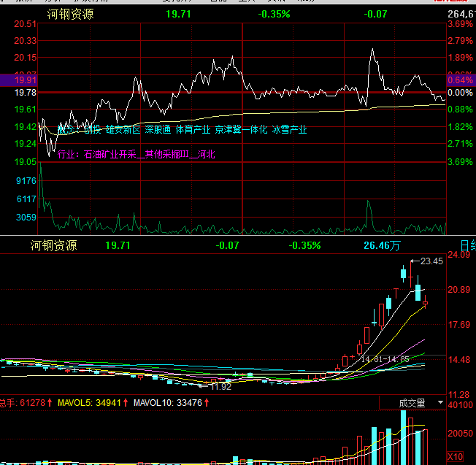Select the 20.15 price axis label
Screen dimensions: 476x465
coord(26,58)
